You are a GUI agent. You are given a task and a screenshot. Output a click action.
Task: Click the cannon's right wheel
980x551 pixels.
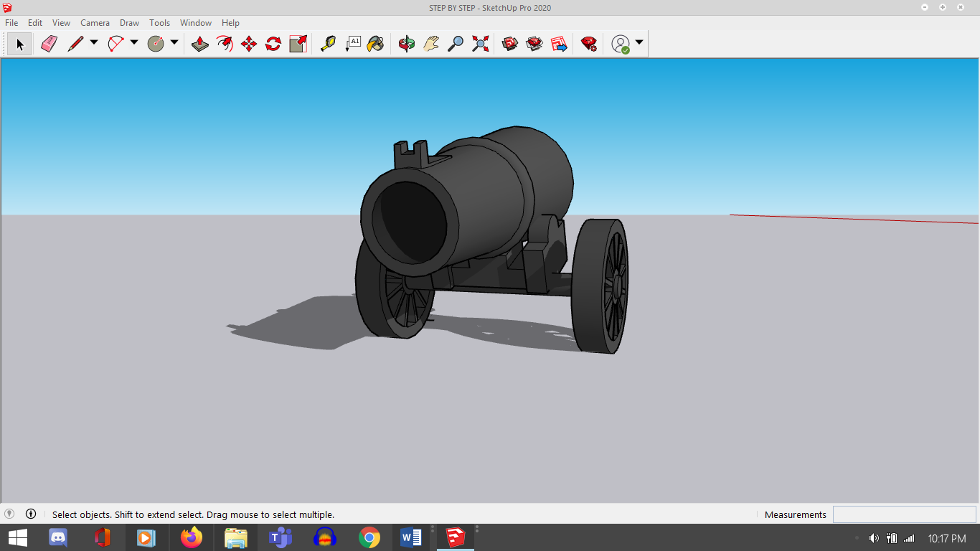(600, 286)
